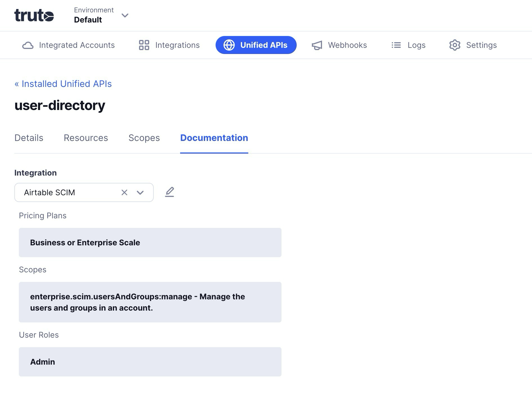Open the Integrated Accounts menu
532x395 pixels.
68,45
